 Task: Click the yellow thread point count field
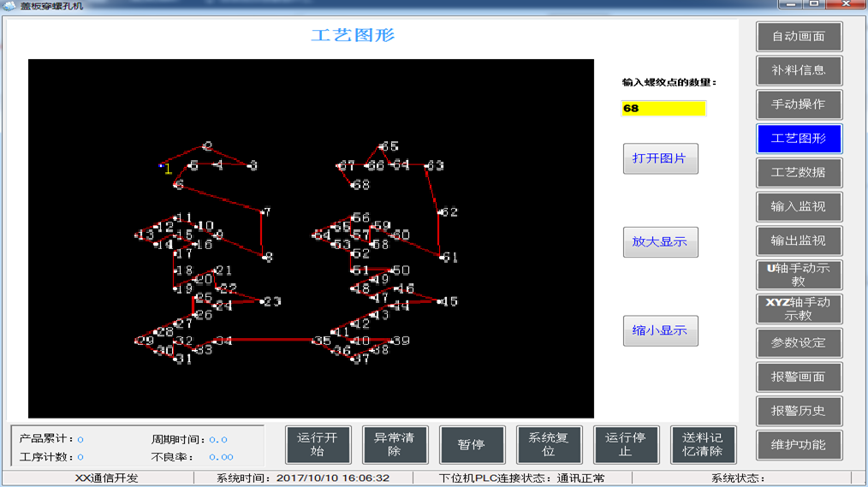(x=663, y=109)
